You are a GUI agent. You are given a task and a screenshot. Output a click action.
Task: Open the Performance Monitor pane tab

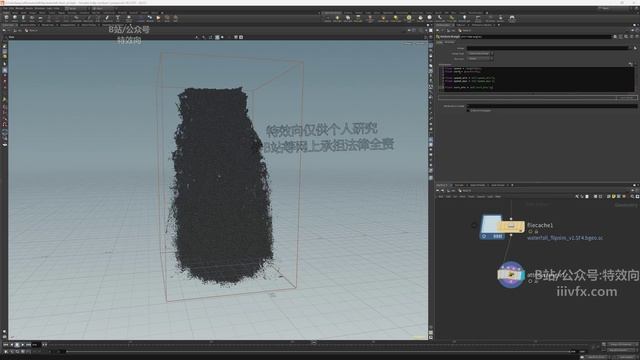[482, 25]
